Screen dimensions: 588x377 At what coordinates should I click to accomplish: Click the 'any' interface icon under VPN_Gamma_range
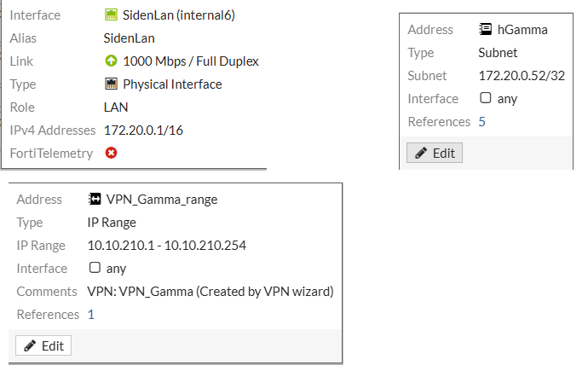click(x=95, y=269)
